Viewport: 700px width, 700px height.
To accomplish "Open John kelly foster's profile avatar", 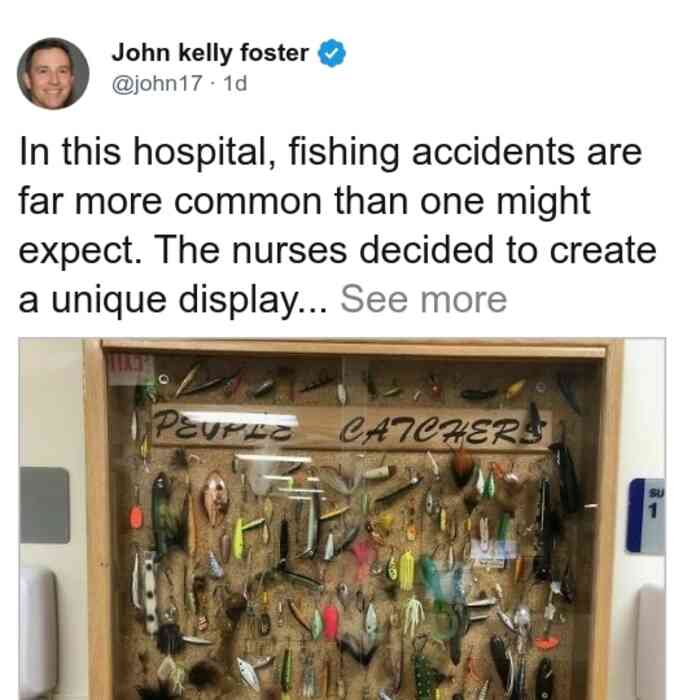I will point(53,74).
